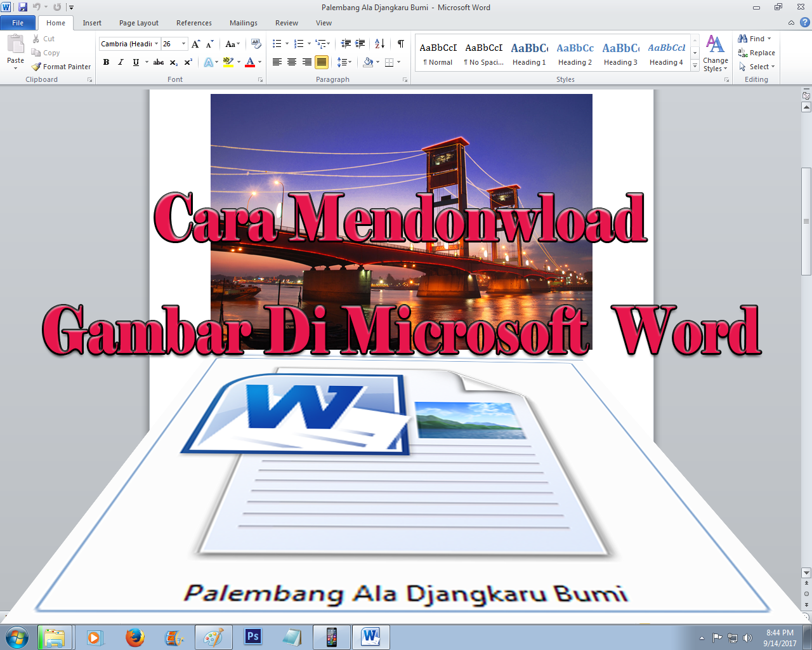The image size is (812, 650).
Task: Shrink font size icon
Action: (x=210, y=44)
